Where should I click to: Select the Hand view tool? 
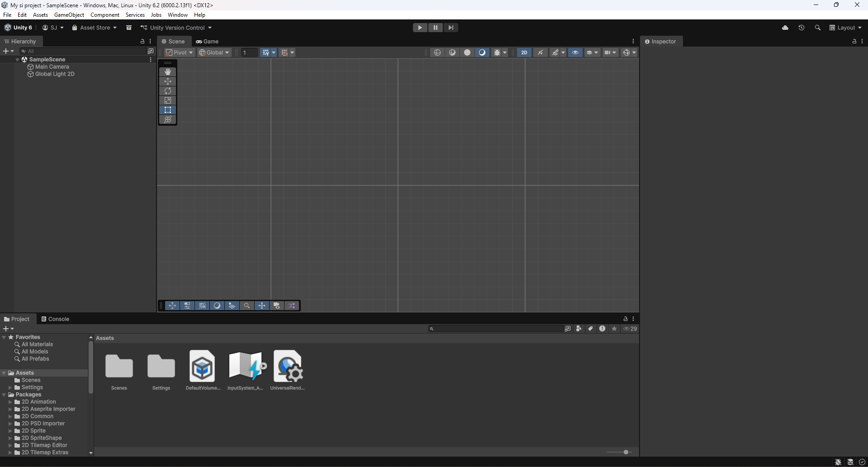168,72
